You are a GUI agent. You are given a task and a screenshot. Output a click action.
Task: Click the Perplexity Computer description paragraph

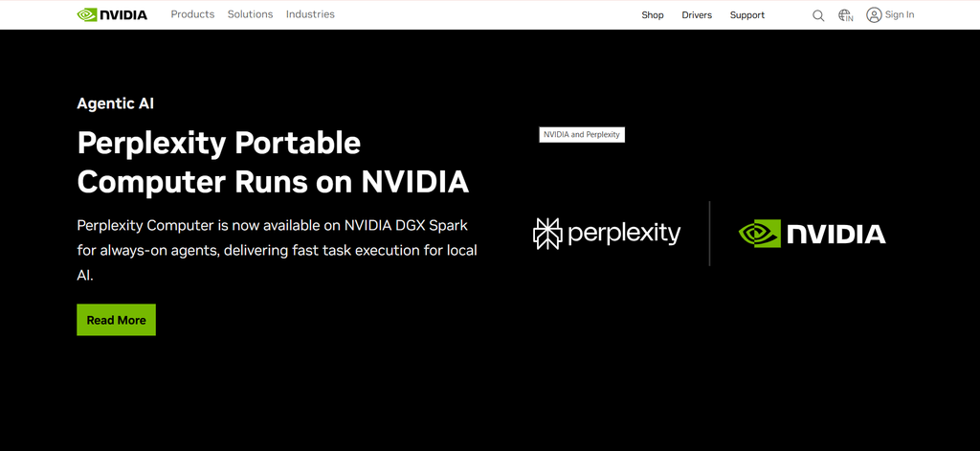pos(277,250)
